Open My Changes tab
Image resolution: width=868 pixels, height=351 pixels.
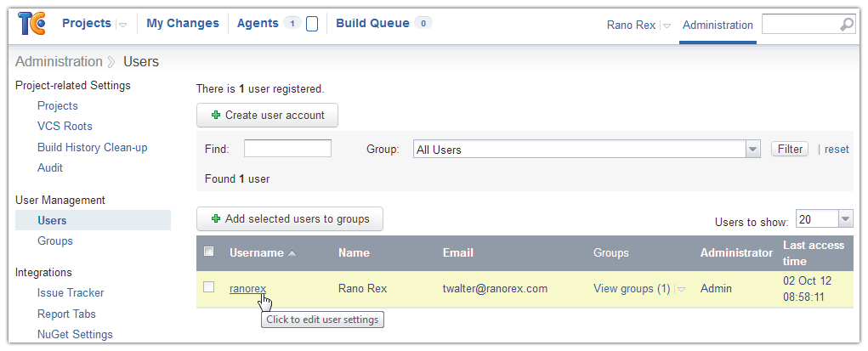[183, 23]
